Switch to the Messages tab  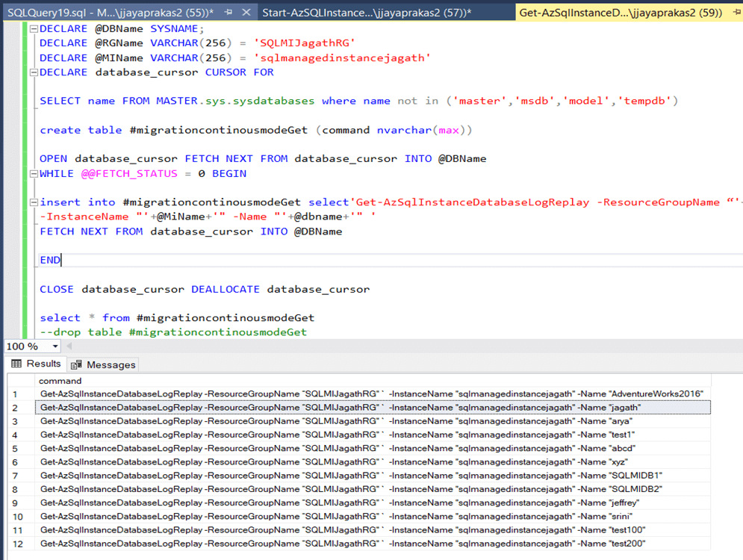click(x=104, y=364)
